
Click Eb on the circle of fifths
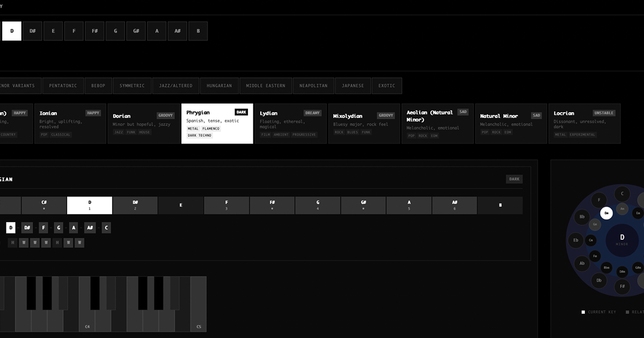tap(576, 240)
